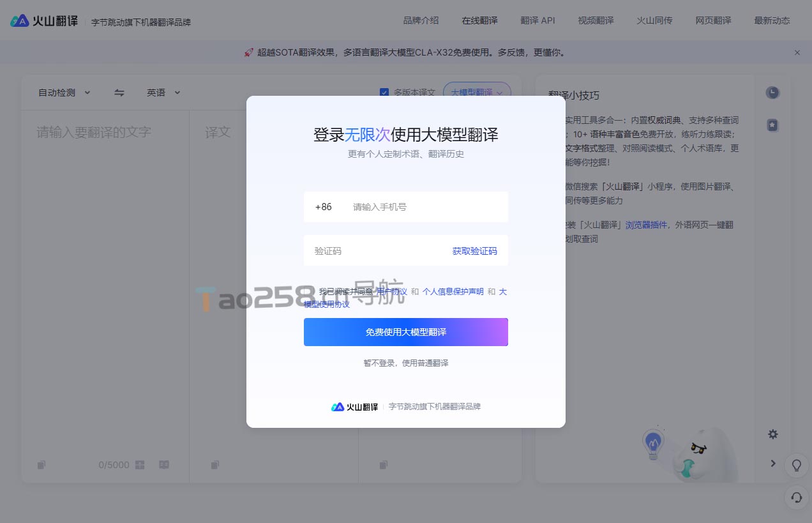812x523 pixels.
Task: Open 火山同传 nav item
Action: tap(655, 20)
